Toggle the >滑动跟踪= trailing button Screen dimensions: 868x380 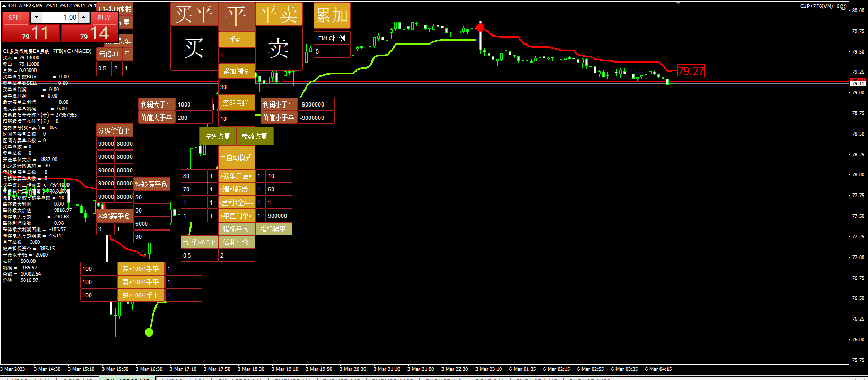(237, 189)
